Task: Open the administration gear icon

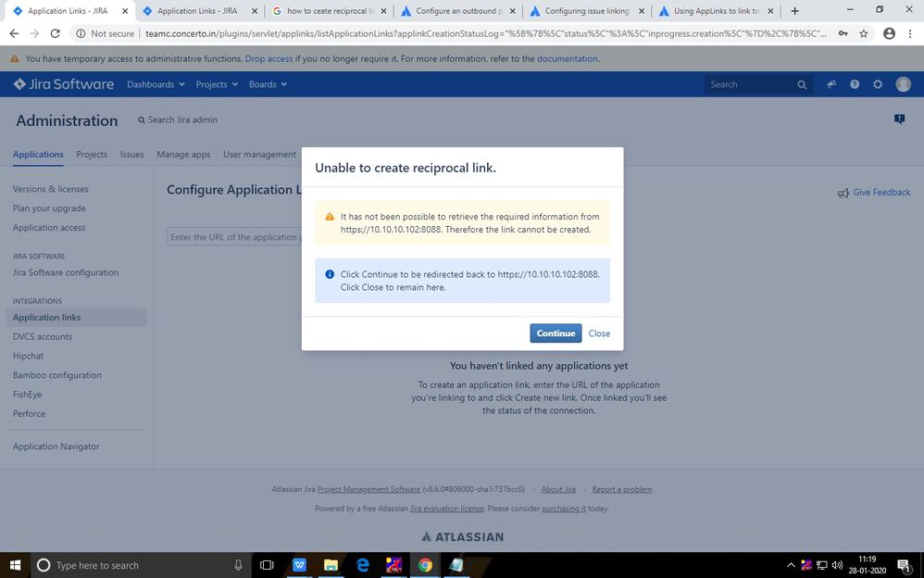Action: (x=878, y=84)
